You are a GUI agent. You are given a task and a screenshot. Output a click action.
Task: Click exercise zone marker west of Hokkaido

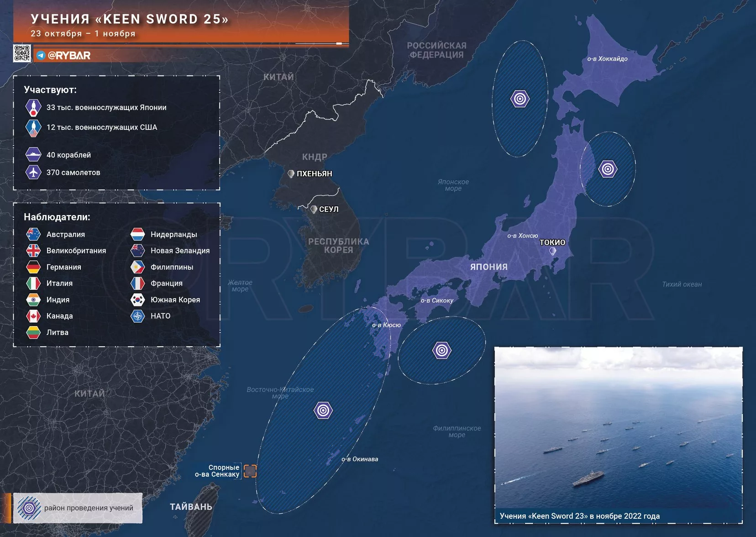(x=520, y=99)
